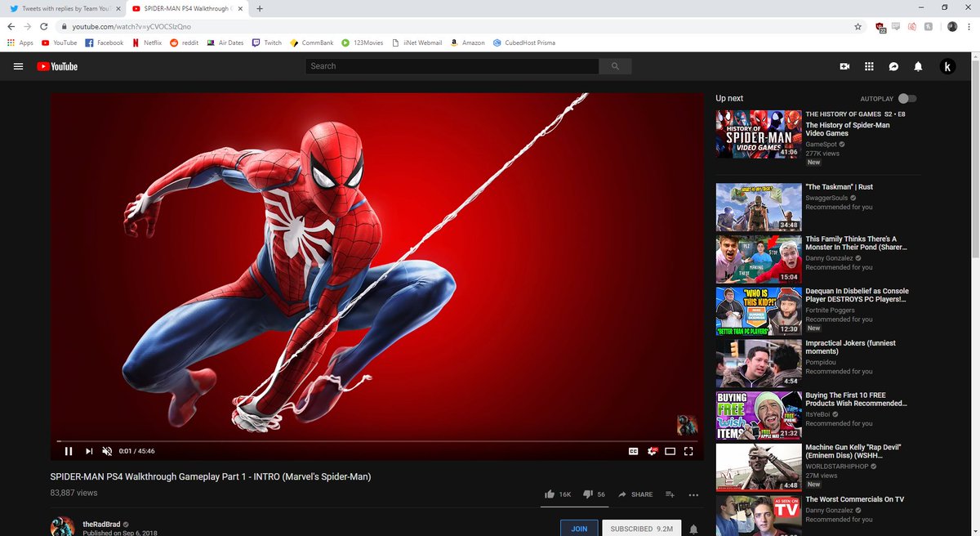Toggle closed captions CC button
Image resolution: width=980 pixels, height=536 pixels.
(x=633, y=451)
